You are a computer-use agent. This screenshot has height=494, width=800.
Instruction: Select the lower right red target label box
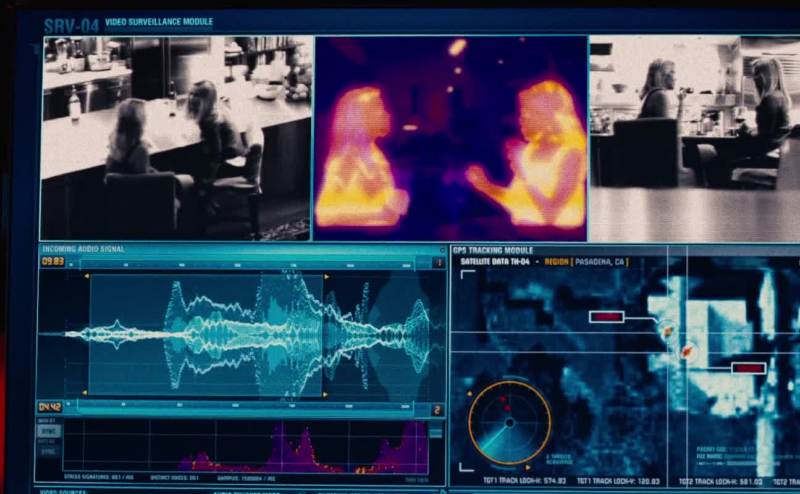[x=748, y=368]
